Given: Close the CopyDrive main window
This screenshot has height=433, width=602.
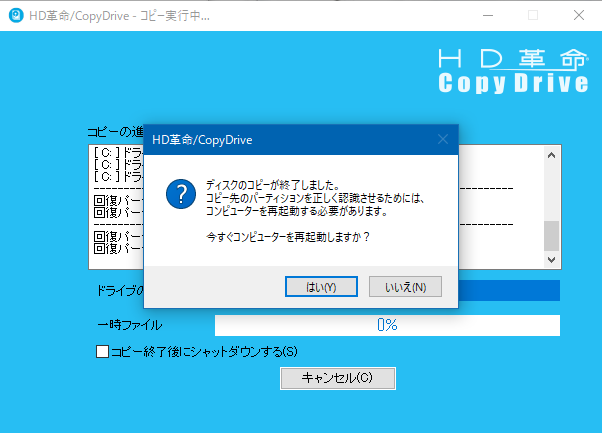Looking at the screenshot, I should [579, 15].
